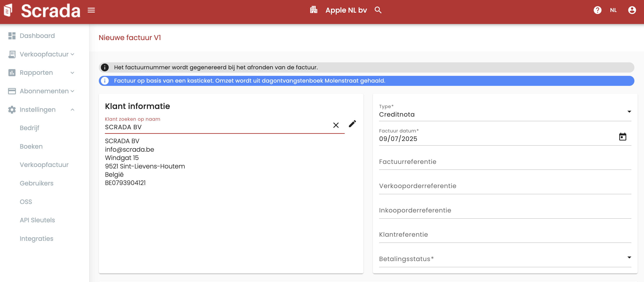Open the search magnifier icon
This screenshot has height=282, width=644.
pos(378,10)
